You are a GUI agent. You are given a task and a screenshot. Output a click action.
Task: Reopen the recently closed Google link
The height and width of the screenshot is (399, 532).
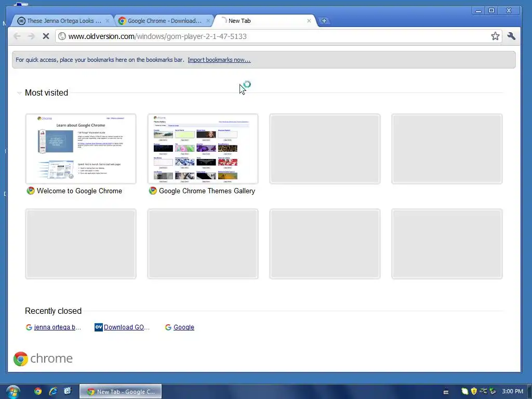coord(184,327)
